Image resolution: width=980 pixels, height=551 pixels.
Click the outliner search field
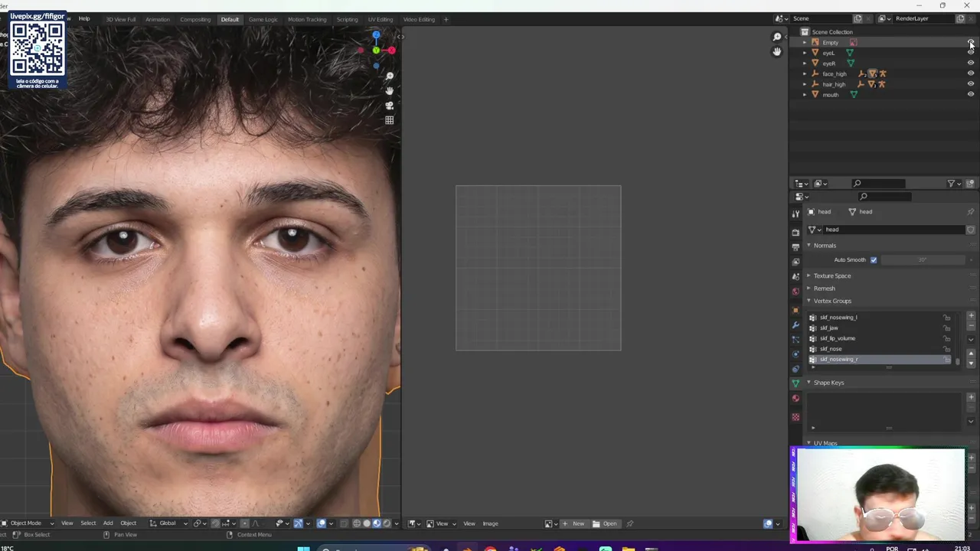(879, 184)
